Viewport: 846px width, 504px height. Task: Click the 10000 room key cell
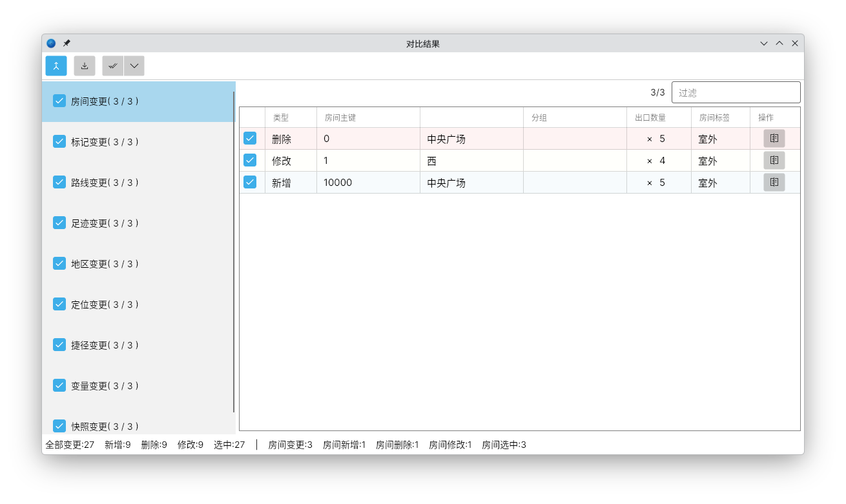click(x=338, y=183)
